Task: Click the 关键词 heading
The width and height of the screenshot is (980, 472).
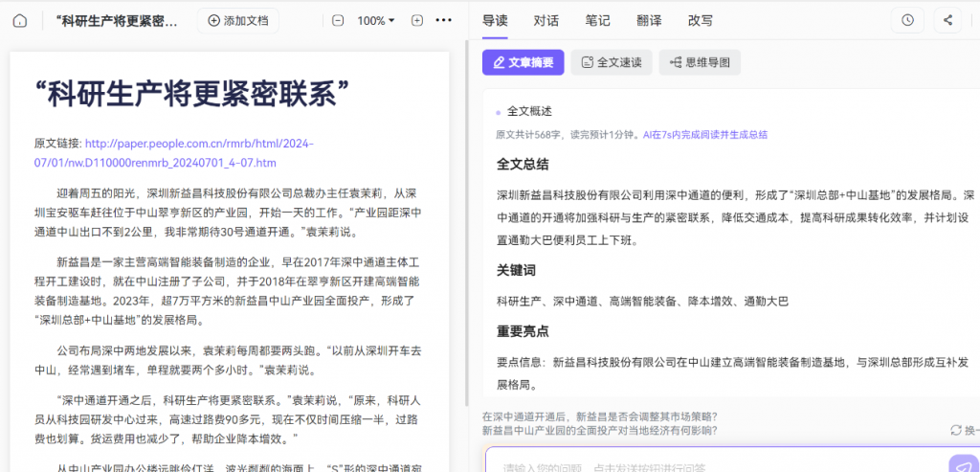Action: pyautogui.click(x=516, y=271)
